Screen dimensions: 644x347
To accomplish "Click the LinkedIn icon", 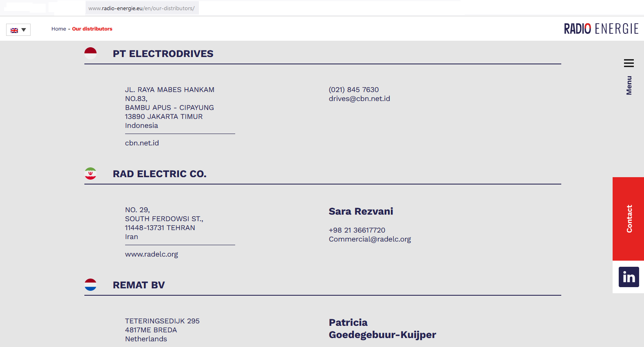I will (x=629, y=277).
